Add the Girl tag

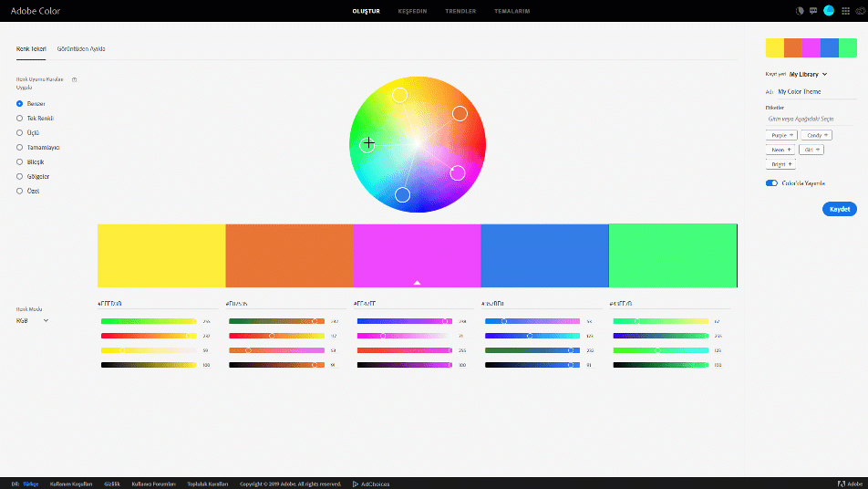pyautogui.click(x=811, y=150)
